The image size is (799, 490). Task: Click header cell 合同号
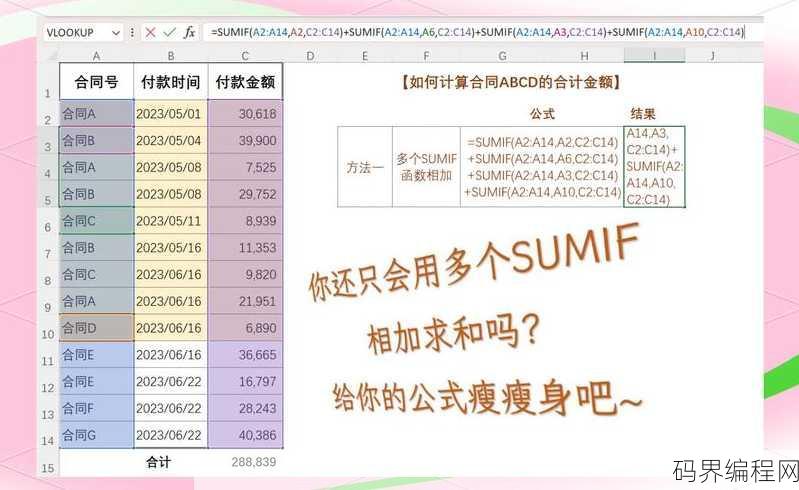[x=96, y=81]
